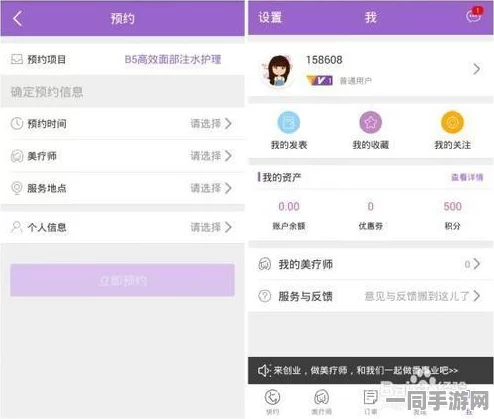Expand the 预约时间 请选择 chevron
Viewport: 494px width, 419px height.
click(228, 124)
